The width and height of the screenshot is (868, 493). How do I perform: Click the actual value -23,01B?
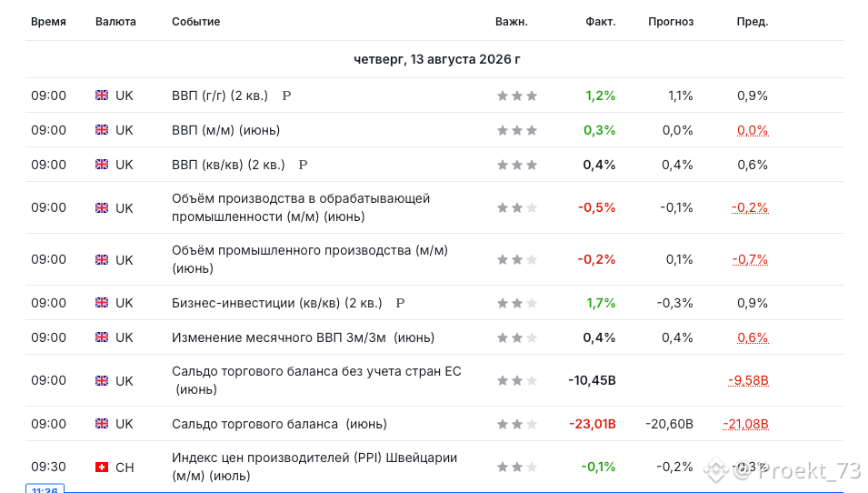click(593, 424)
